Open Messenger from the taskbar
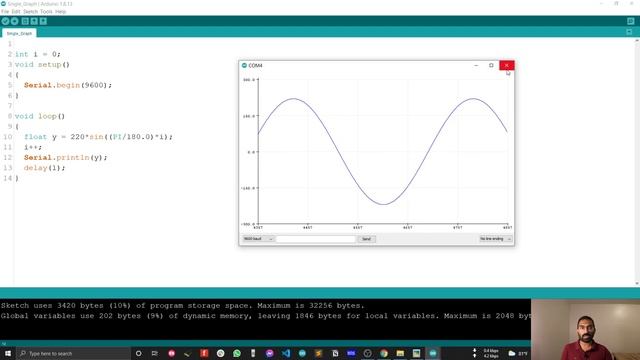640x360 pixels. click(x=269, y=353)
